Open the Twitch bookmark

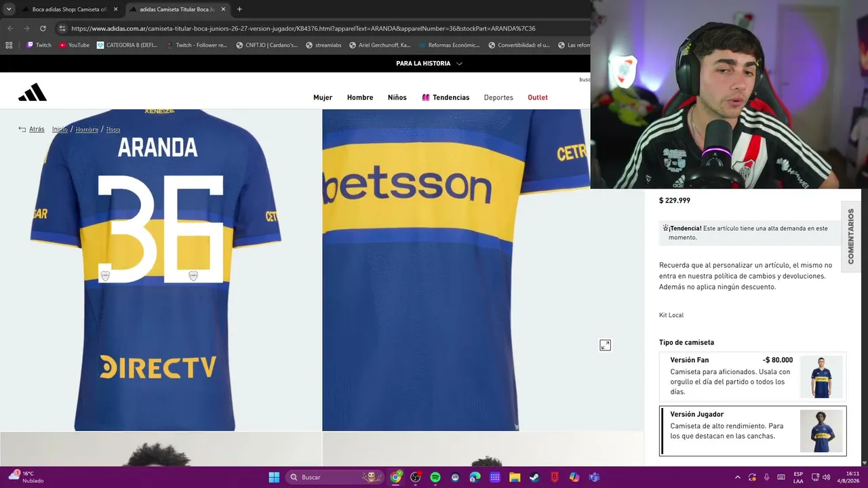click(x=39, y=45)
